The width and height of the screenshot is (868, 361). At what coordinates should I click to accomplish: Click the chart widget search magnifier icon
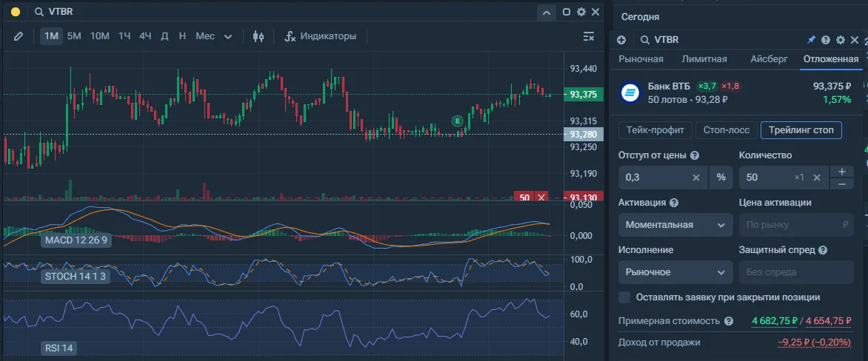coord(39,12)
